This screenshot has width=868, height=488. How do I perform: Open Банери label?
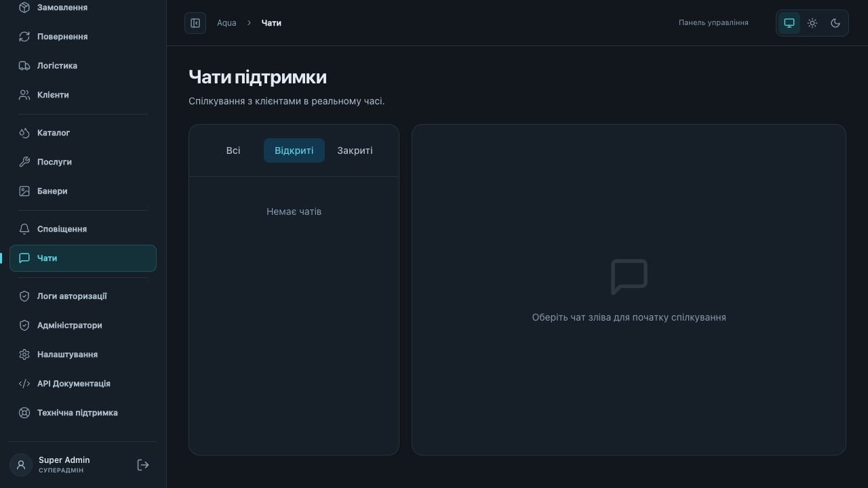pos(52,191)
